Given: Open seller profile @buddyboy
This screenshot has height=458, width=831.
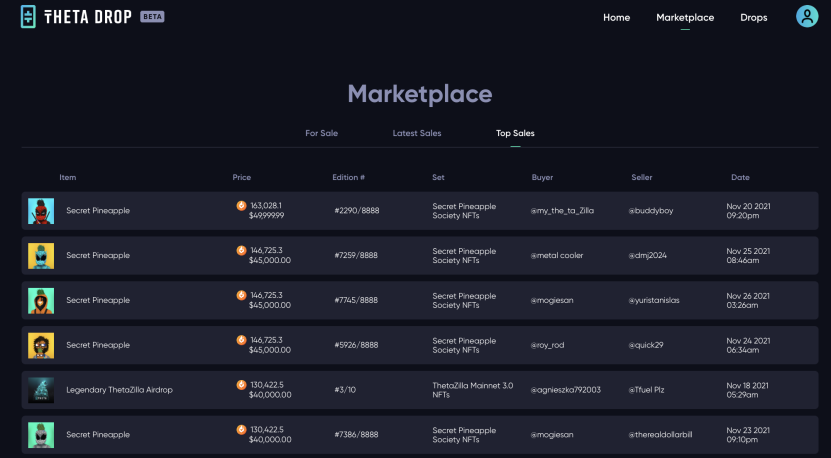Looking at the screenshot, I should 651,210.
